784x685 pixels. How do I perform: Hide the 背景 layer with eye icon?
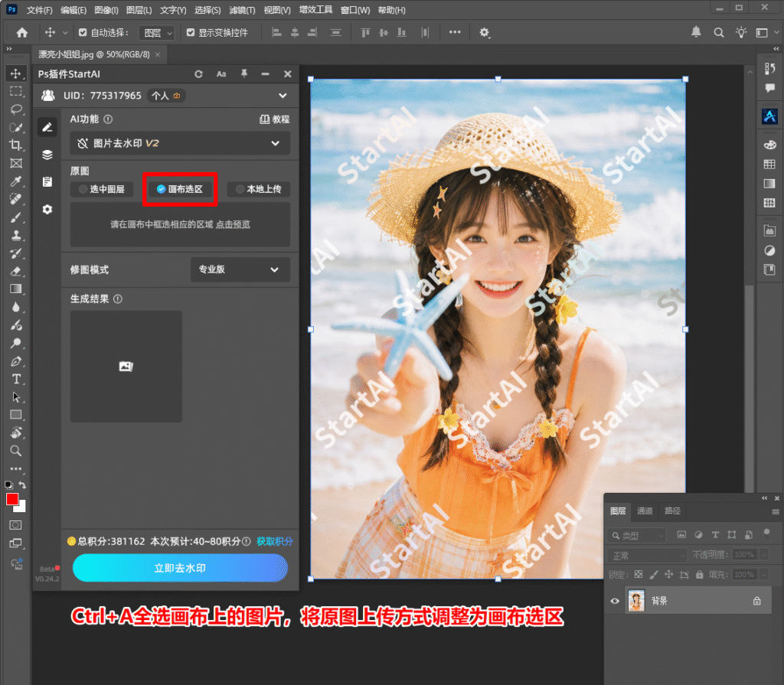point(615,601)
